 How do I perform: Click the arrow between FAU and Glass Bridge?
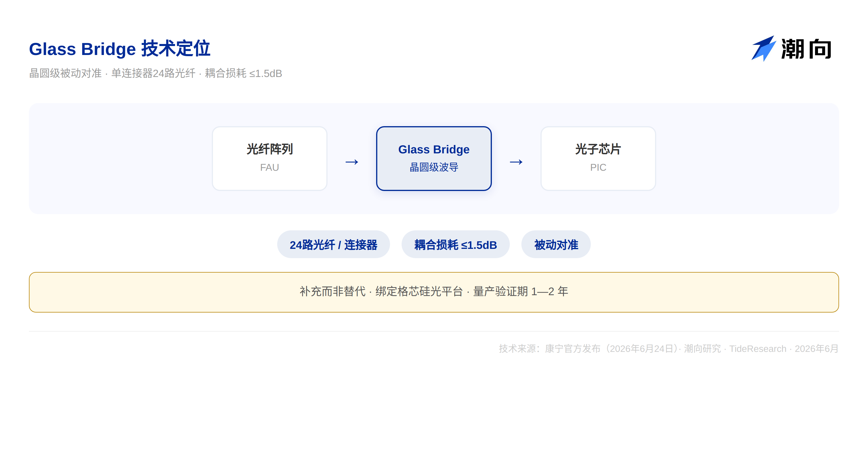[352, 162]
